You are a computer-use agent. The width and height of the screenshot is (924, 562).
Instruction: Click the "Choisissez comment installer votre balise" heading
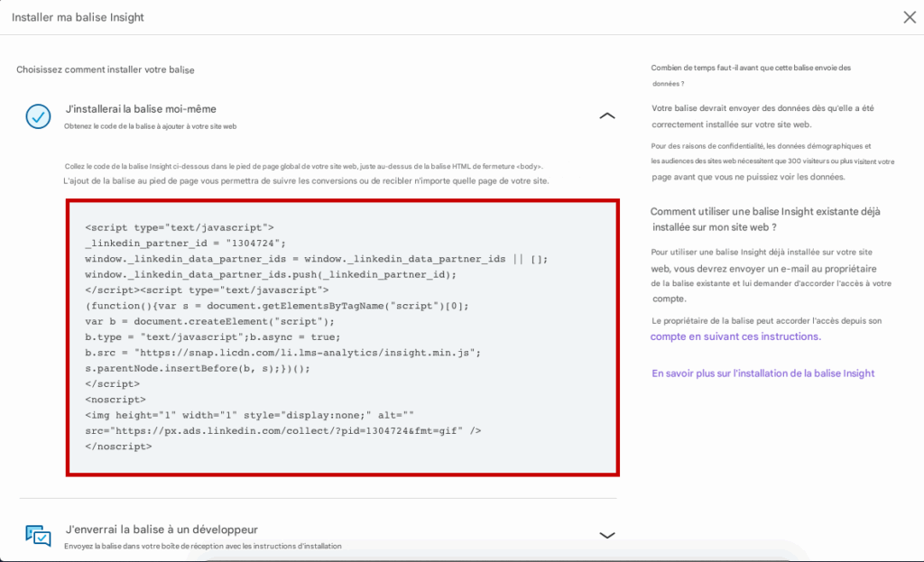(106, 69)
